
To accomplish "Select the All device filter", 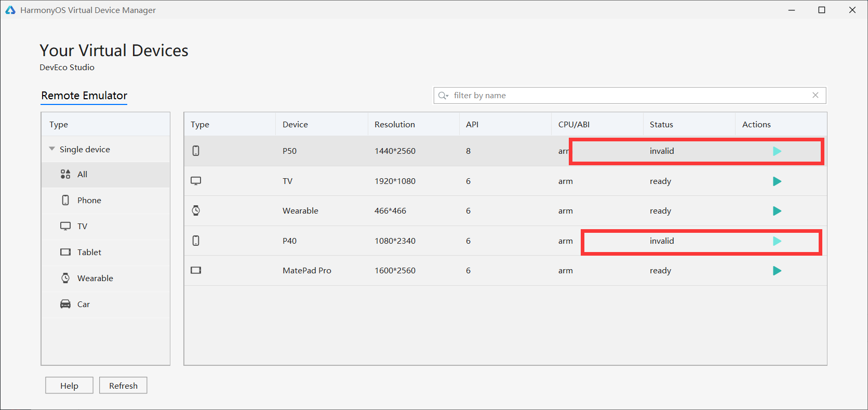I will [105, 175].
